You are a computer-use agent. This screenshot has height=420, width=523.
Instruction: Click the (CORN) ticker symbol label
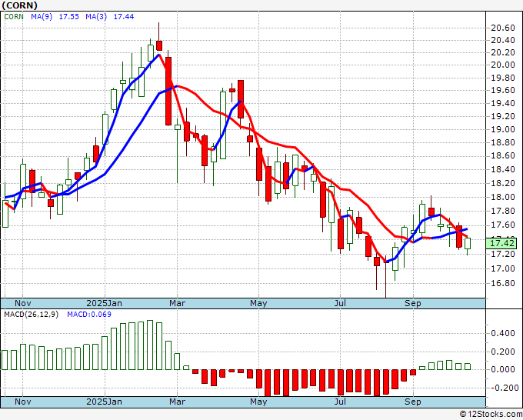[18, 5]
